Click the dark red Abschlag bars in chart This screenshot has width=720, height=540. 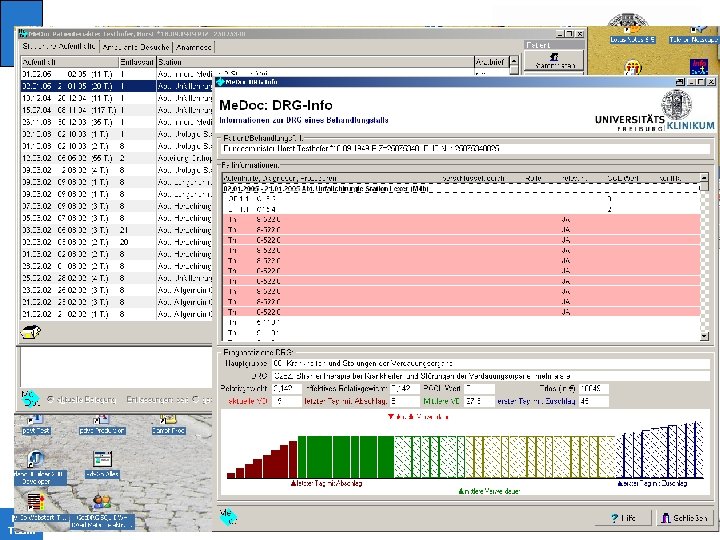(x=263, y=460)
